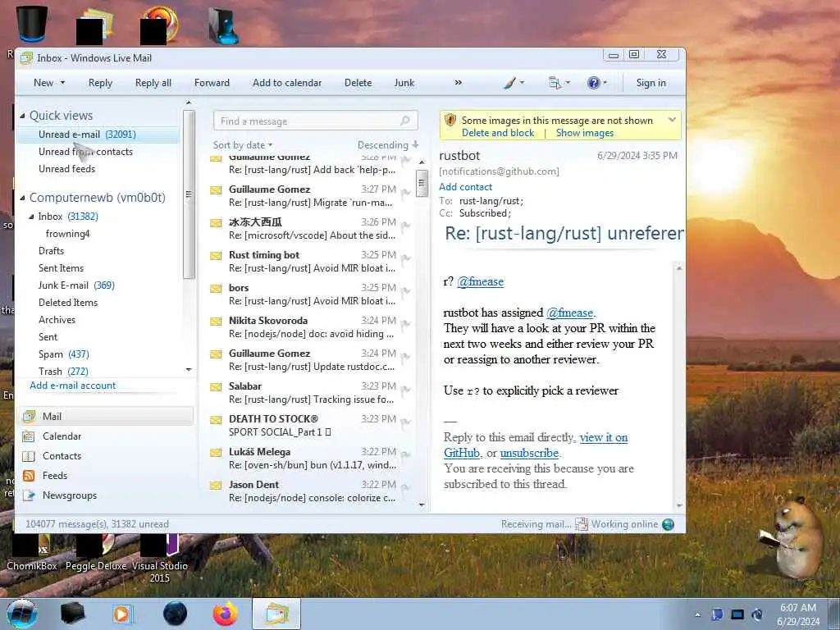Open the paintbrush colorizer toolbar icon
The image size is (840, 630).
click(x=510, y=83)
